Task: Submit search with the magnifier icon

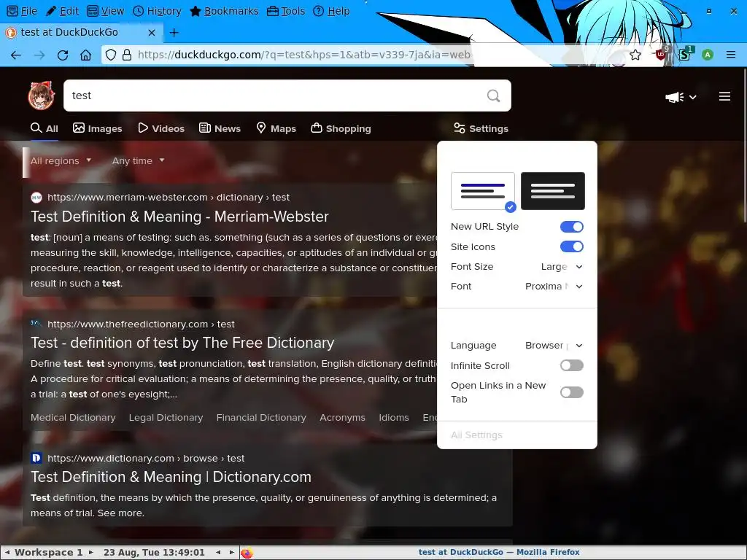Action: (x=494, y=96)
